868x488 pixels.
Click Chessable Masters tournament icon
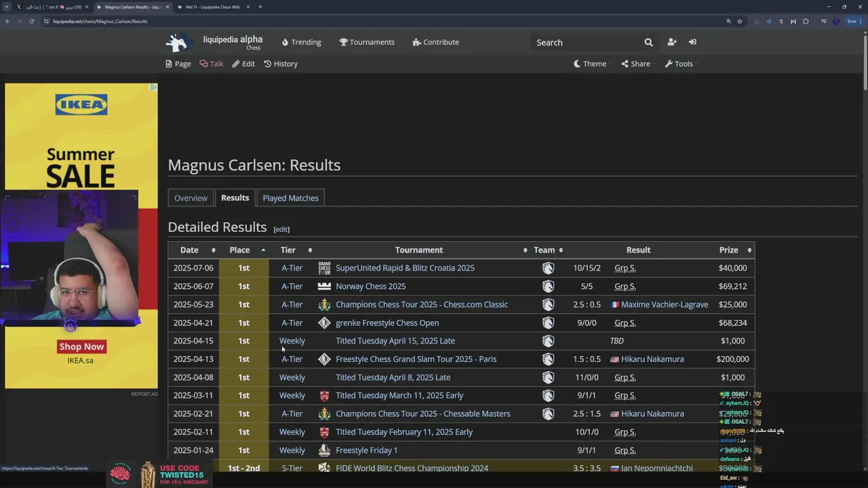pos(324,413)
